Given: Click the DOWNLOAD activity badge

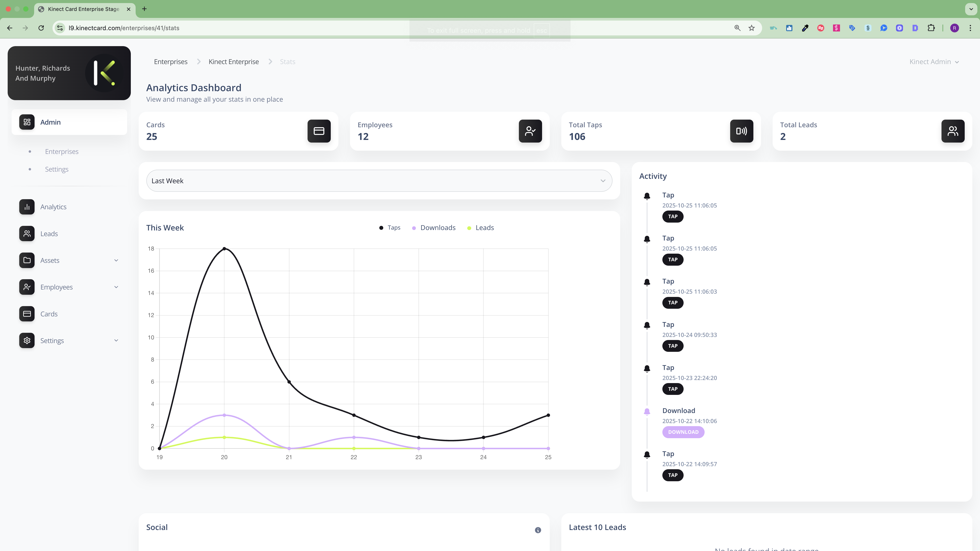Looking at the screenshot, I should 683,432.
